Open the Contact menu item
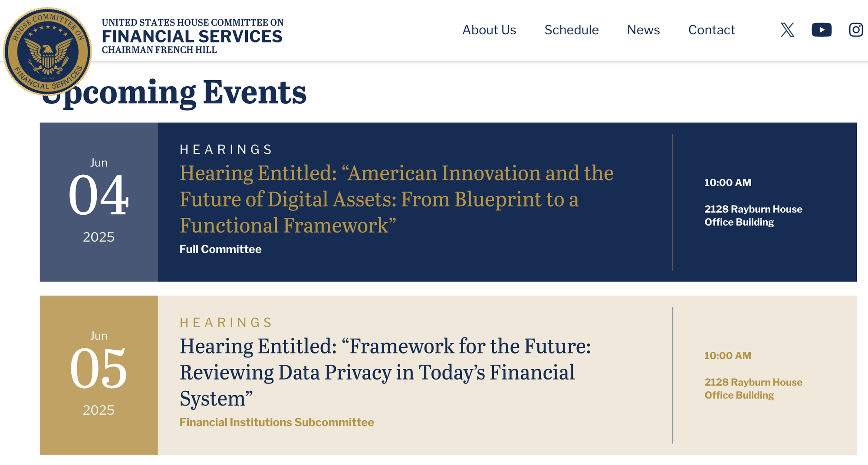 pos(711,30)
